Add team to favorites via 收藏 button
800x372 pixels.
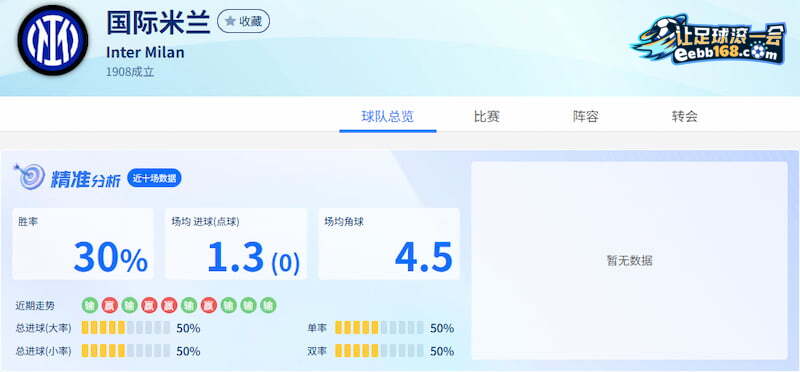click(244, 21)
